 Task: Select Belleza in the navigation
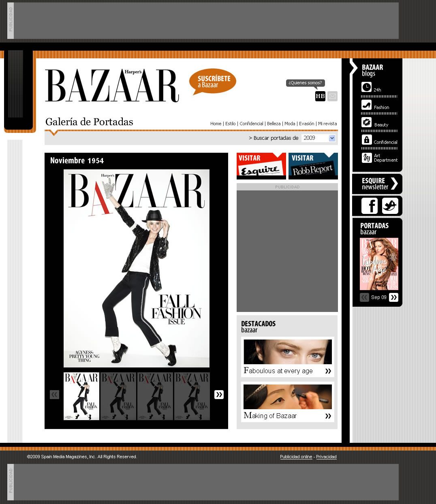tap(274, 124)
